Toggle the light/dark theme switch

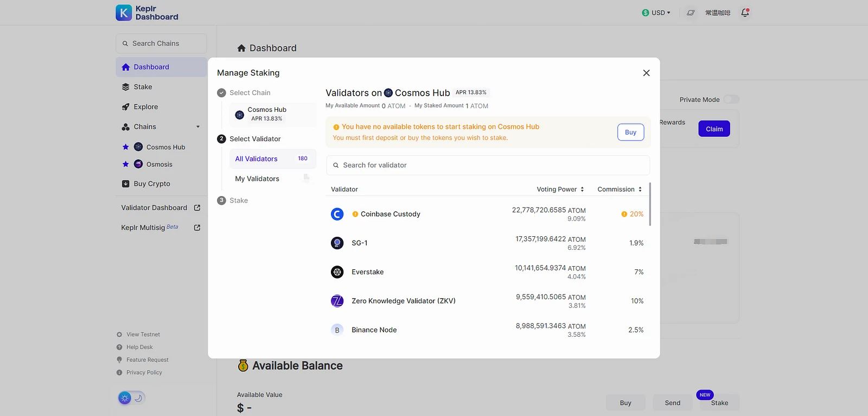131,398
